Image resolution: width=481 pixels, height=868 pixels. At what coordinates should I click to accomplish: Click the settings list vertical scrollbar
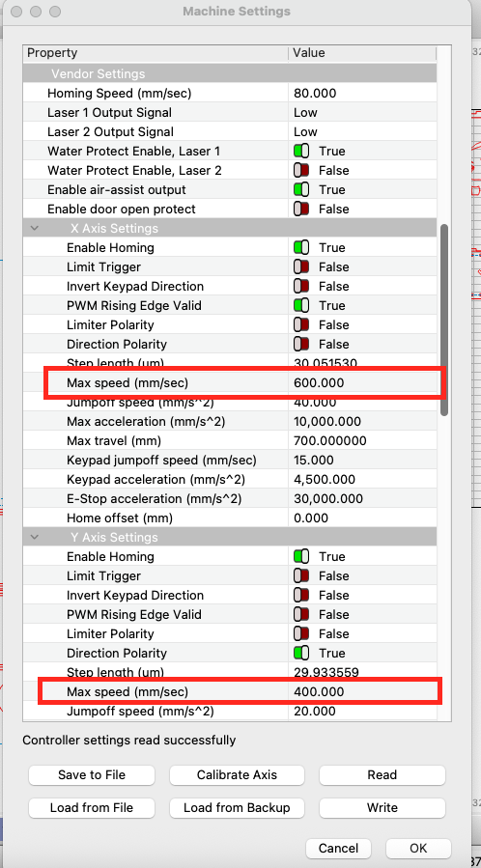444,320
